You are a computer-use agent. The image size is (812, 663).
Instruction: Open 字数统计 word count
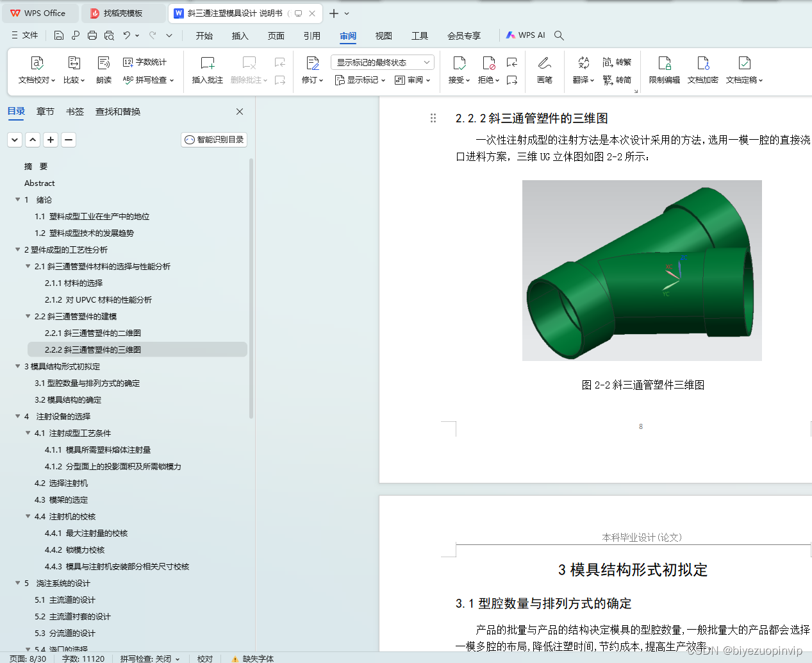click(145, 62)
